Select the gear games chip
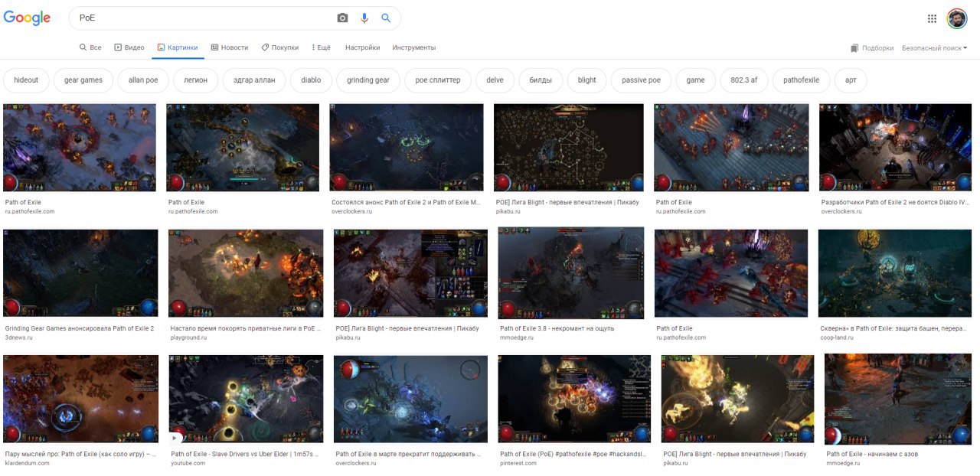The image size is (980, 476). (x=83, y=80)
